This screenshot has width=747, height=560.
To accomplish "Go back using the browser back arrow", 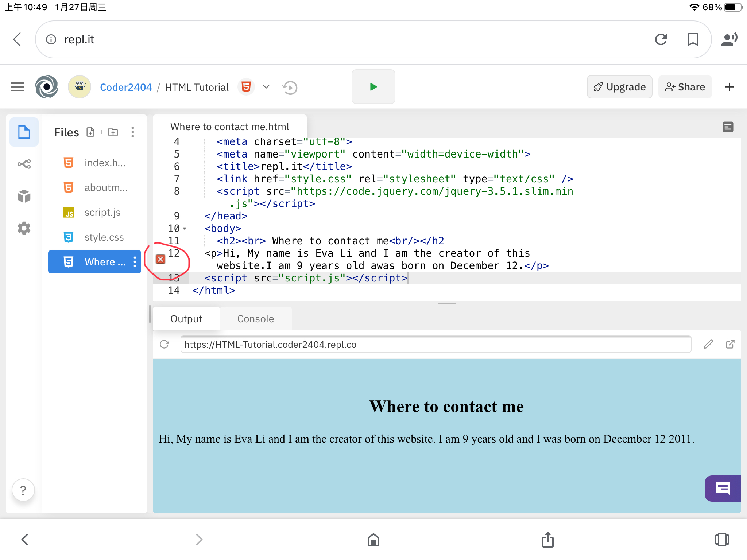I will click(x=17, y=39).
